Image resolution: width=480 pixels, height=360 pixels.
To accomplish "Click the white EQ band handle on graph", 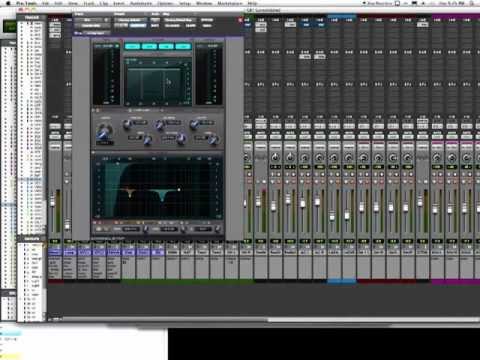I will [x=179, y=190].
